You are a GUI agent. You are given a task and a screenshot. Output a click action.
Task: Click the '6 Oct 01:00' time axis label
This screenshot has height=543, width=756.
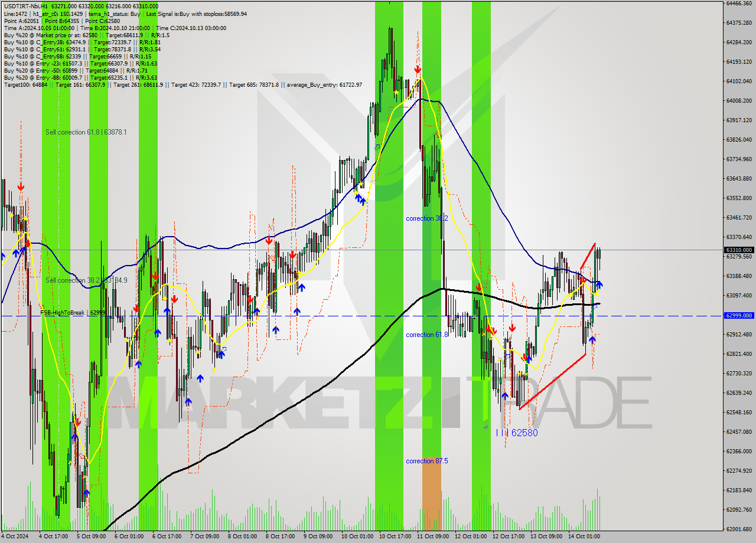129,537
